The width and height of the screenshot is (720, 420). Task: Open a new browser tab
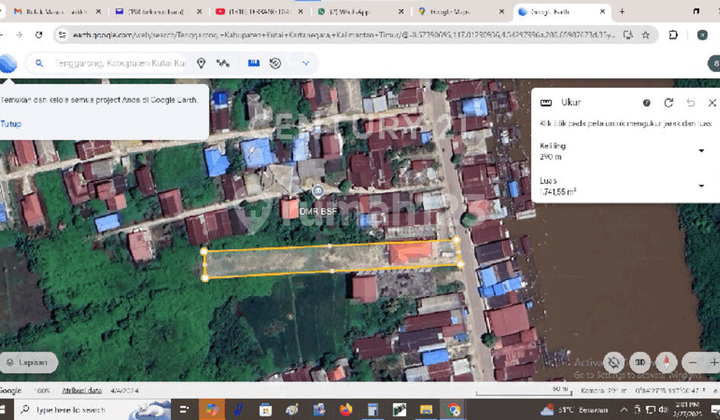[622, 11]
